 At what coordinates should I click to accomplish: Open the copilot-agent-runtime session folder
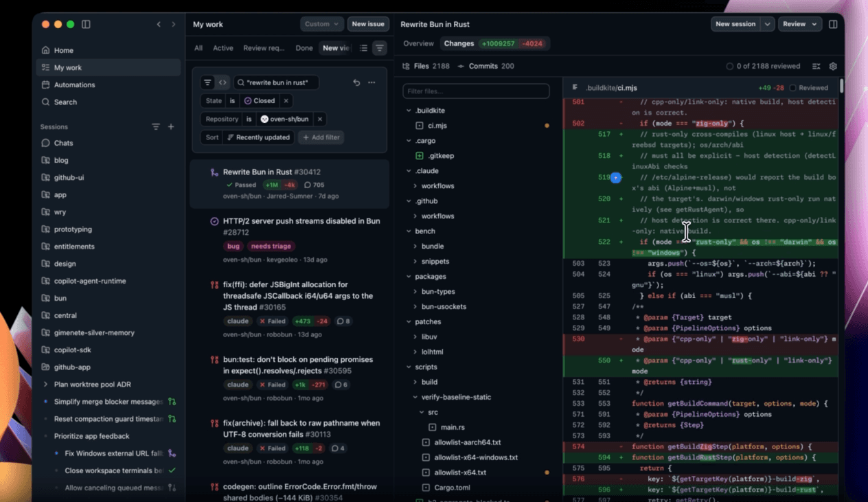(108, 281)
